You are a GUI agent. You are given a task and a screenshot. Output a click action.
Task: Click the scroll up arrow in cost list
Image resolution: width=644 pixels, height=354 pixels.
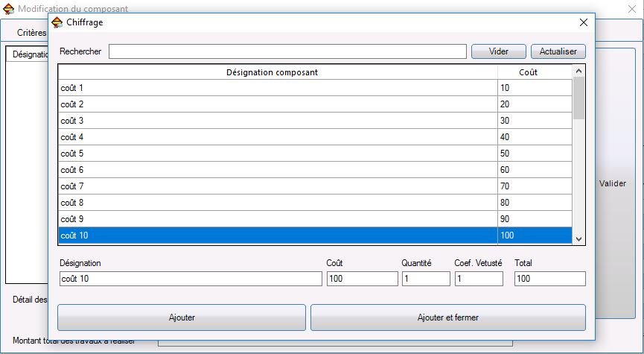click(578, 71)
